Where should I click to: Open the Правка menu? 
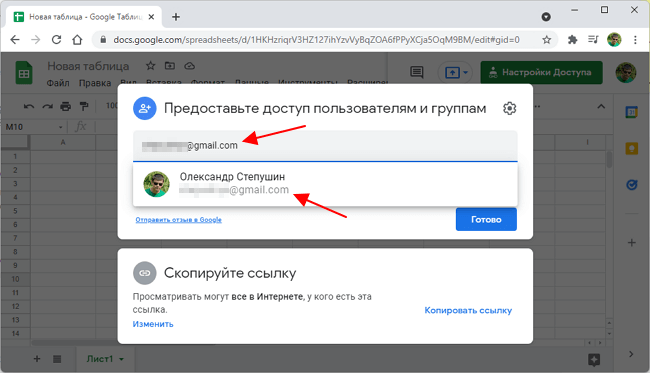pyautogui.click(x=95, y=83)
